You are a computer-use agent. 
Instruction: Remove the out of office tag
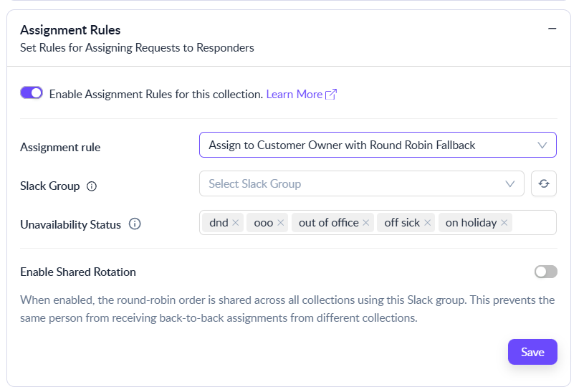tap(365, 223)
